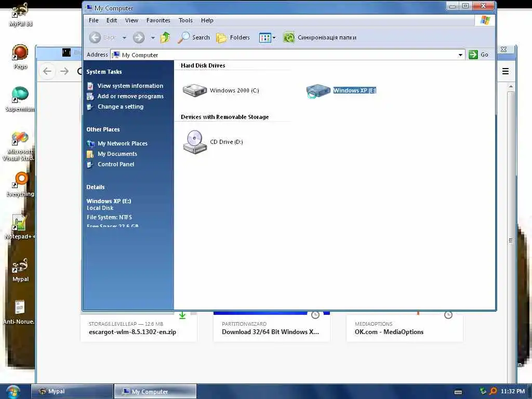The image size is (532, 399).
Task: Open the Supermium desktop shortcut
Action: click(x=20, y=99)
